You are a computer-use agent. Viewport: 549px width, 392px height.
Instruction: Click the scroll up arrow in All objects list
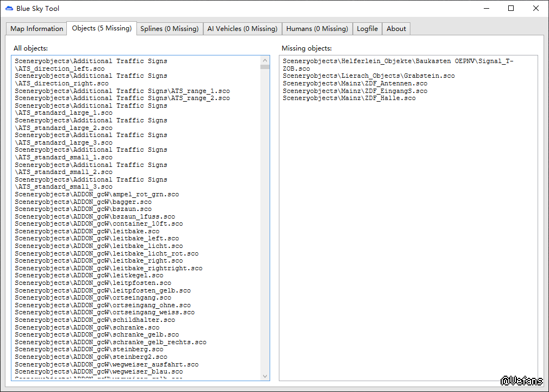(265, 60)
